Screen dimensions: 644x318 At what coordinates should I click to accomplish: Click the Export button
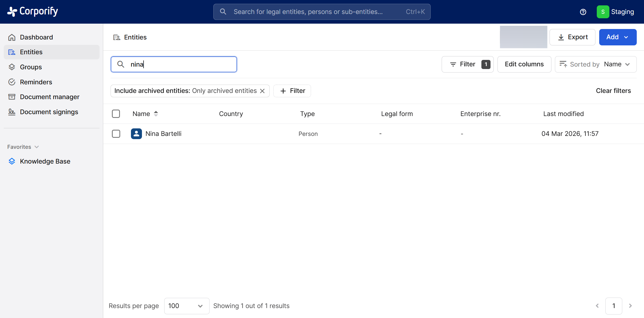coord(572,37)
